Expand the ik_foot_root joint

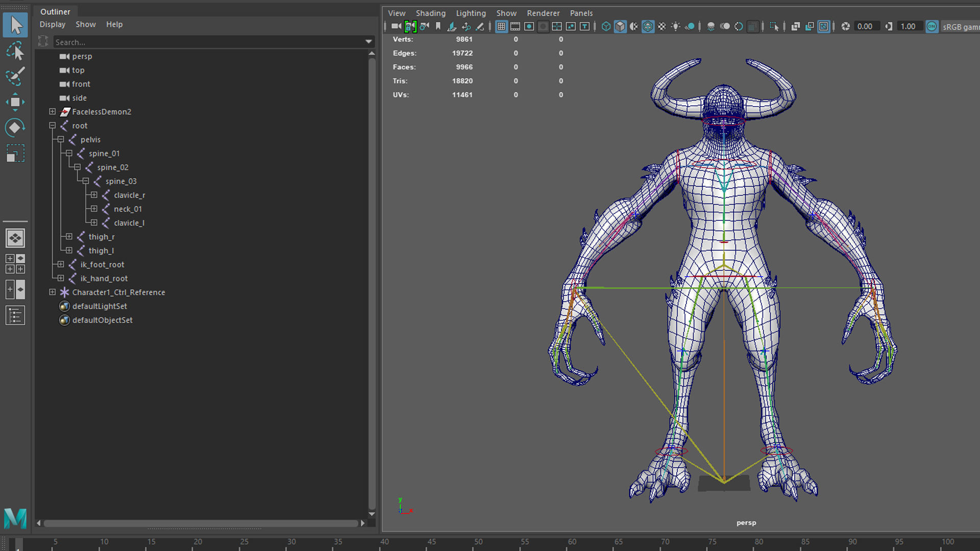[x=61, y=264]
